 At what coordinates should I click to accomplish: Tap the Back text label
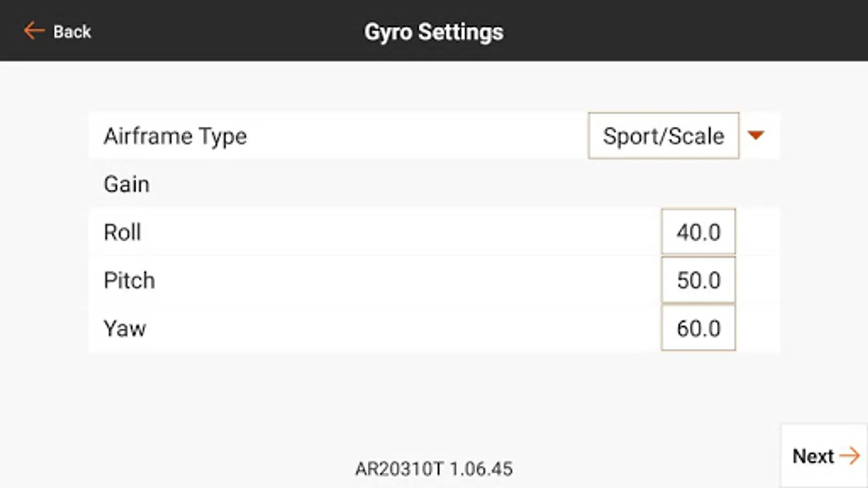tap(72, 31)
